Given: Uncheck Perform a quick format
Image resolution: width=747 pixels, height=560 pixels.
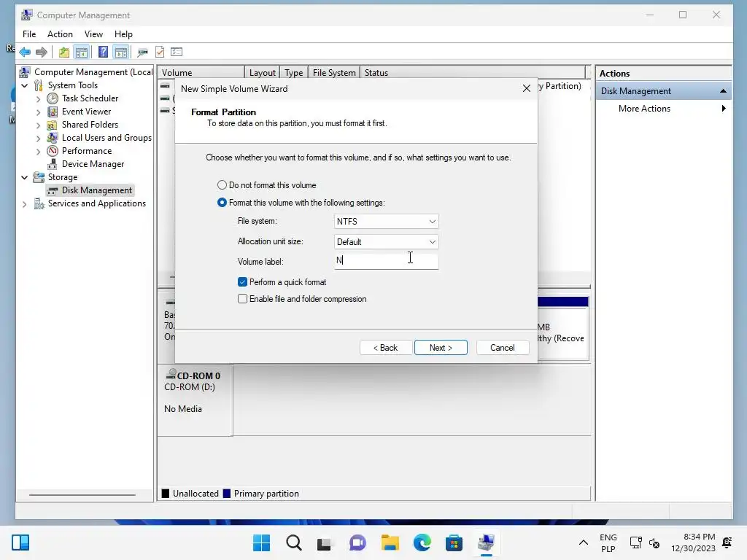Looking at the screenshot, I should click(x=242, y=282).
